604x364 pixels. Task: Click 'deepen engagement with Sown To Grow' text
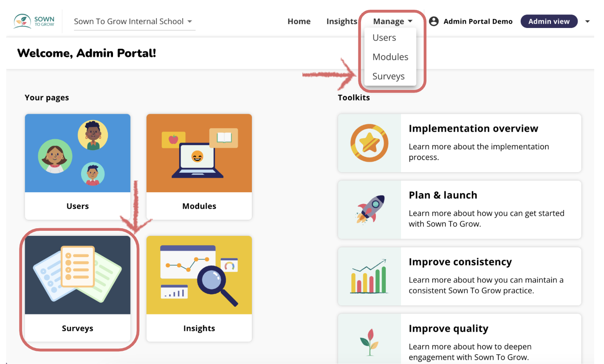click(470, 352)
